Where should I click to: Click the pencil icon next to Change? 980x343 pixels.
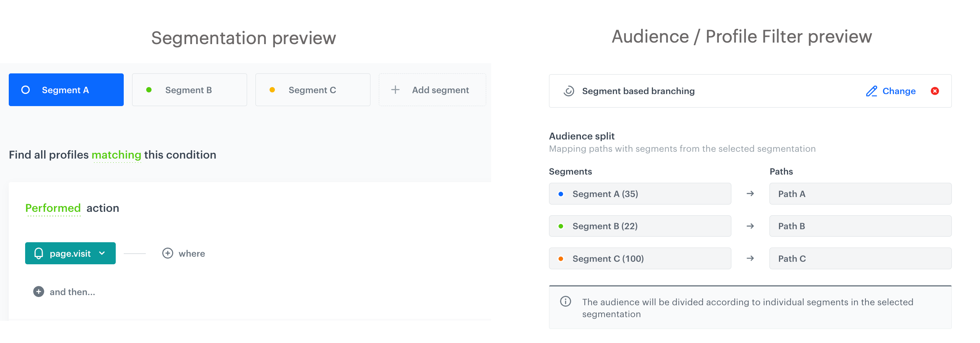coord(871,91)
